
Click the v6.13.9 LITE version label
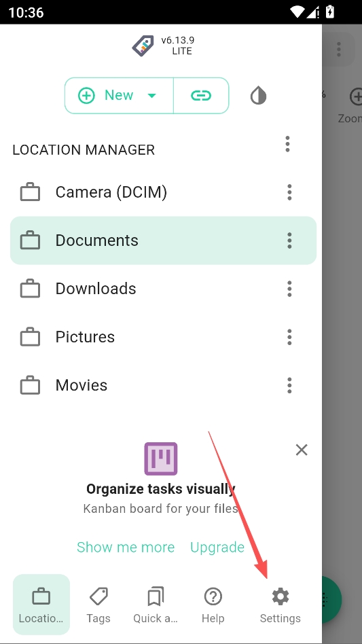coord(177,46)
